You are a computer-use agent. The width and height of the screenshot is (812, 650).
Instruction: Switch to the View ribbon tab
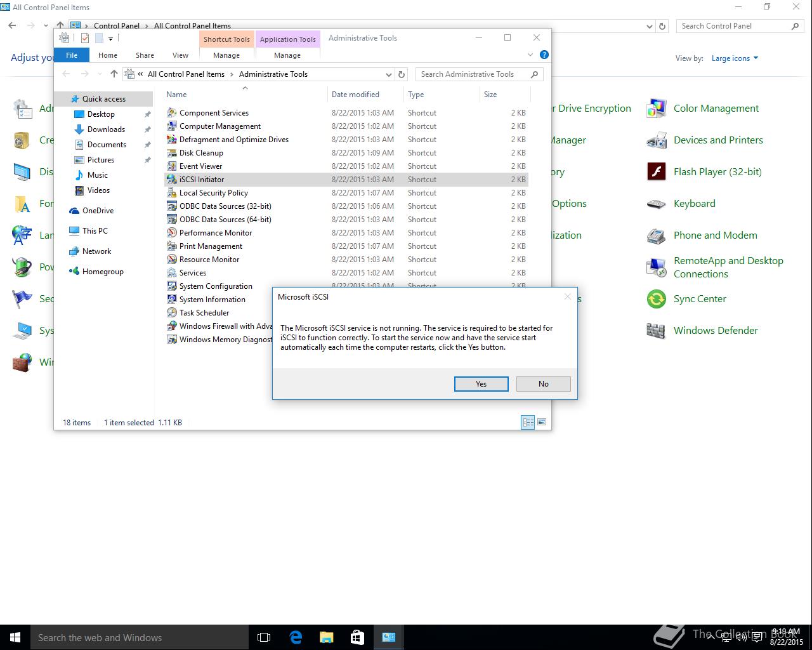[x=180, y=55]
